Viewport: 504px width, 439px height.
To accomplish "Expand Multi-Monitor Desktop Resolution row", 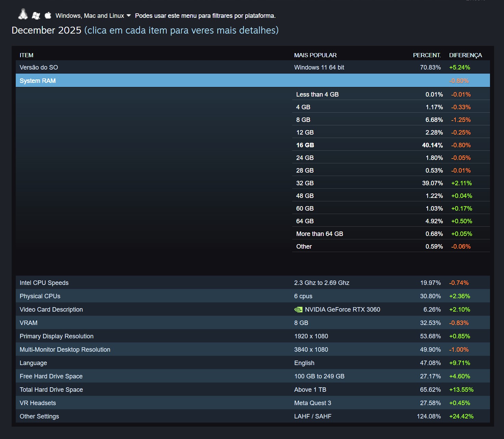I will [x=65, y=350].
